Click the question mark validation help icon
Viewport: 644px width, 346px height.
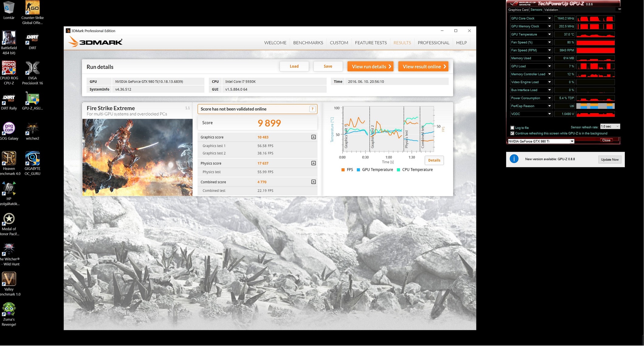pyautogui.click(x=312, y=109)
